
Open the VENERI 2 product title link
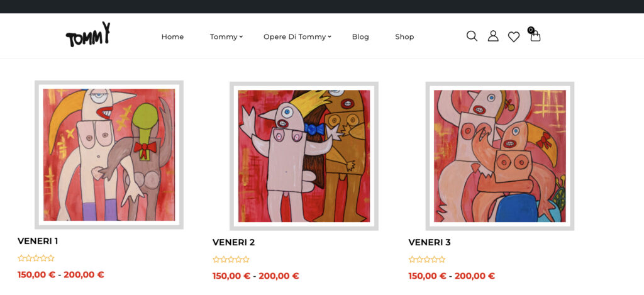pyautogui.click(x=234, y=242)
